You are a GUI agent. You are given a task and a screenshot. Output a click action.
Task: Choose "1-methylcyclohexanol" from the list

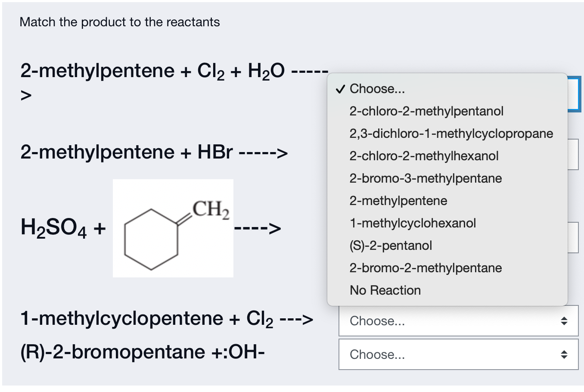coord(413,223)
